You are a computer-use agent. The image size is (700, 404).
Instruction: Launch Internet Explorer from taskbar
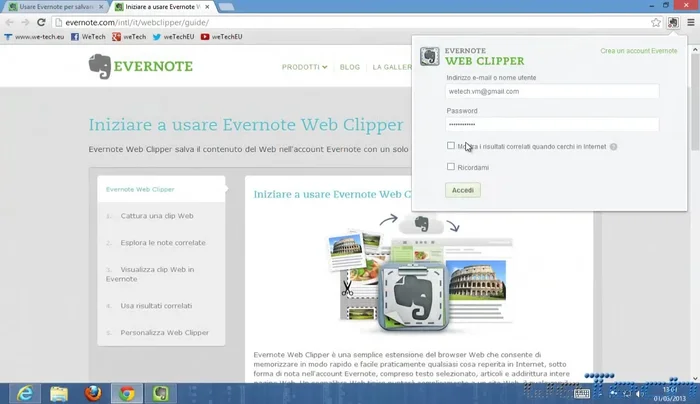pyautogui.click(x=25, y=393)
